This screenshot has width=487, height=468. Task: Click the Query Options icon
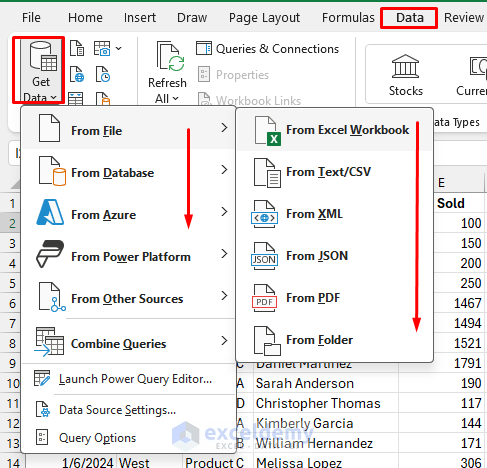tap(42, 437)
